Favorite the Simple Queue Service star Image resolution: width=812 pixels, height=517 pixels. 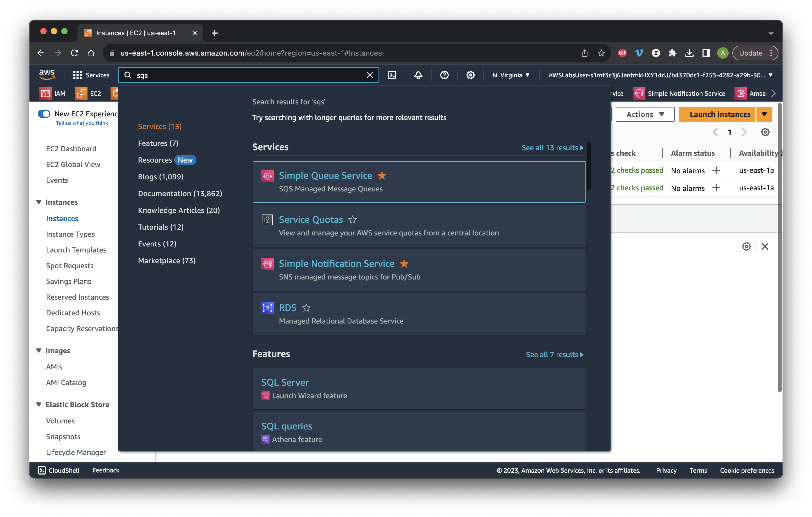382,175
